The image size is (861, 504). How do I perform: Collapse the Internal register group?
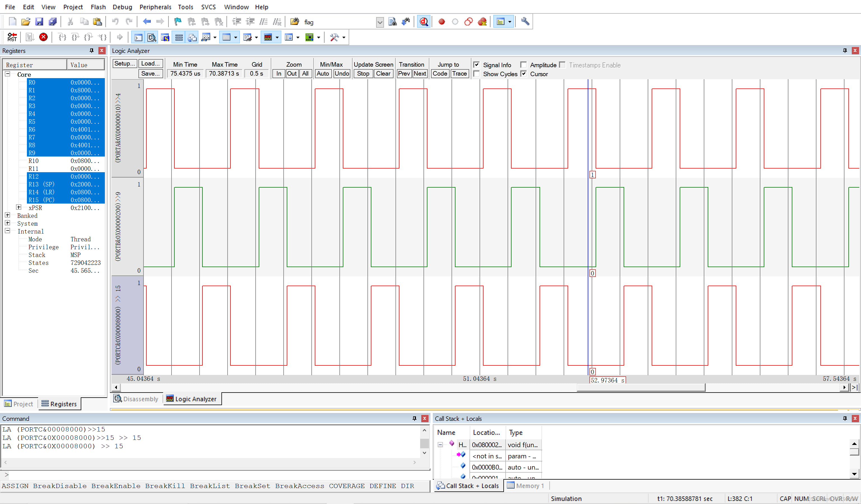(8, 231)
